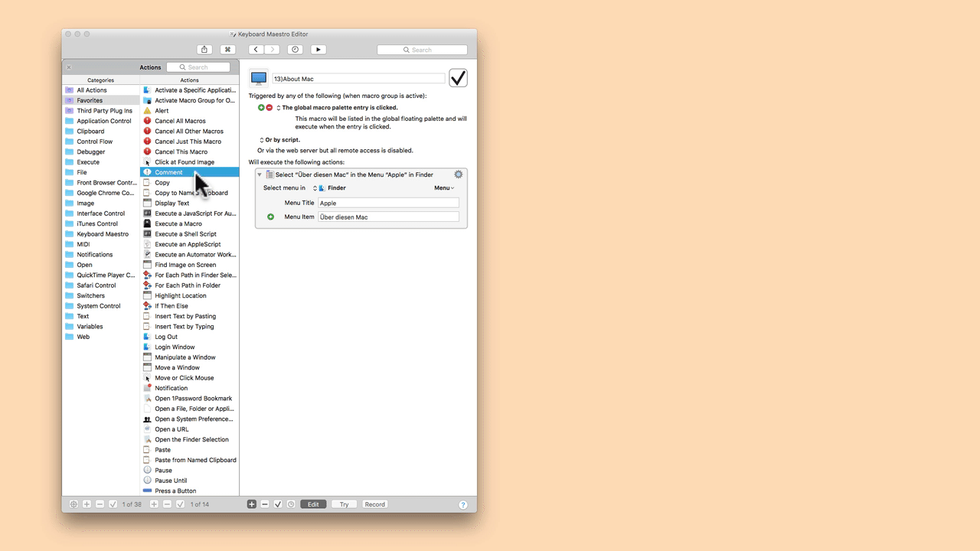Click the green plus beside Menu Item
The width and height of the screenshot is (980, 551).
tap(270, 217)
